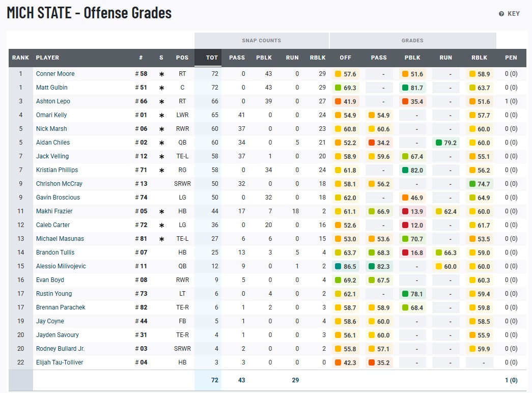The image size is (532, 393).
Task: Click Kristian Phillips pass-block grade 82.0
Action: [412, 170]
